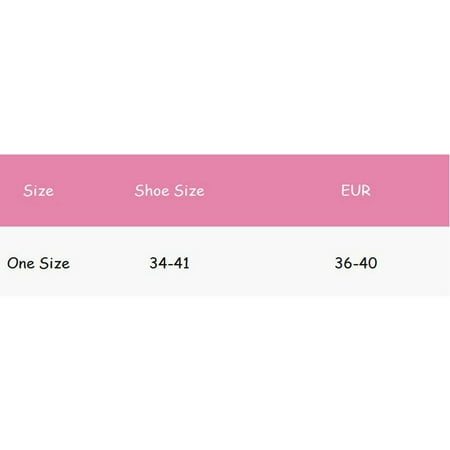Viewport: 450px width, 450px height.
Task: Click the number 34 in the shoe range
Action: [157, 263]
